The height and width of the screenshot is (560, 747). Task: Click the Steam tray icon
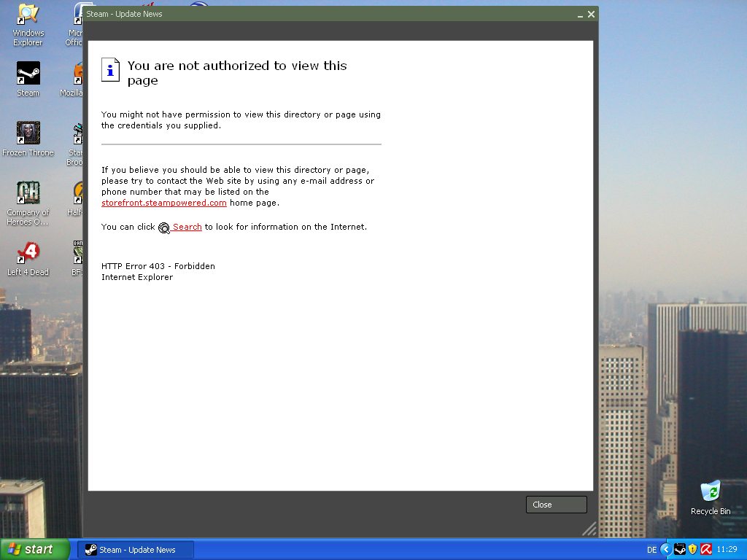click(x=680, y=549)
